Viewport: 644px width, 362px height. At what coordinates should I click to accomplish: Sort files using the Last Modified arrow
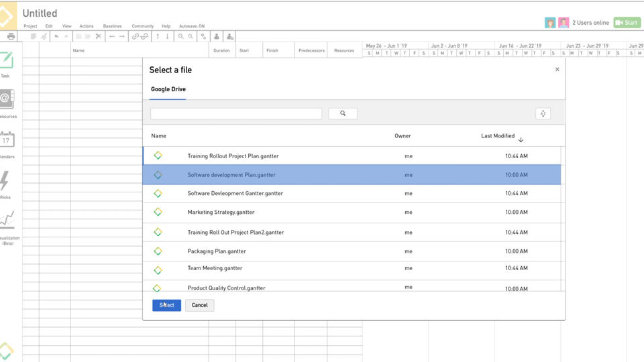[x=521, y=139]
